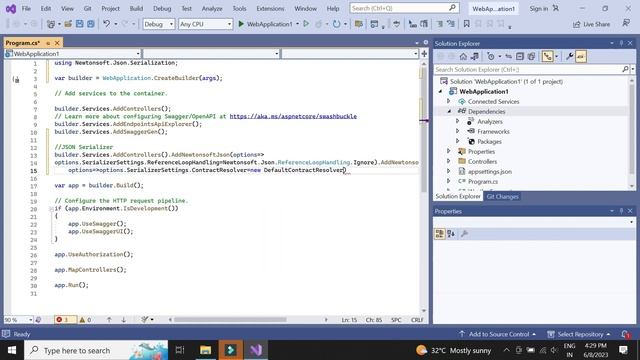
Task: Toggle Preview Selected Items highlighted icon
Action: 581,57
